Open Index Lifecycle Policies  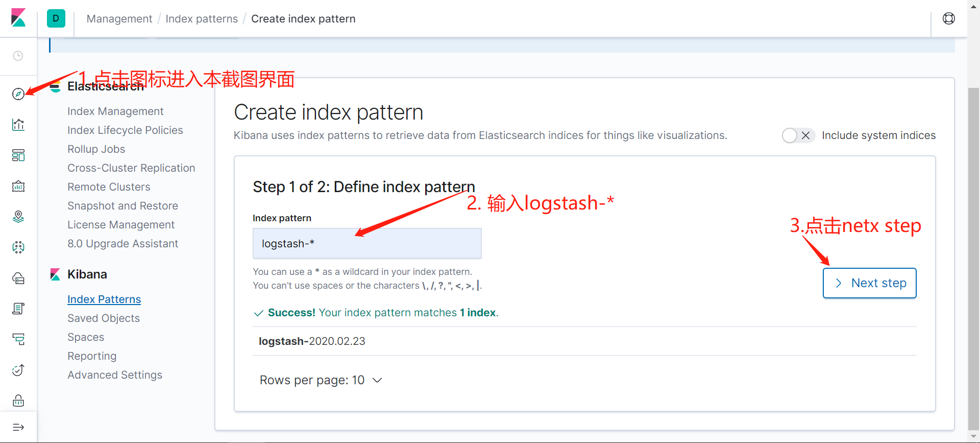pos(125,130)
